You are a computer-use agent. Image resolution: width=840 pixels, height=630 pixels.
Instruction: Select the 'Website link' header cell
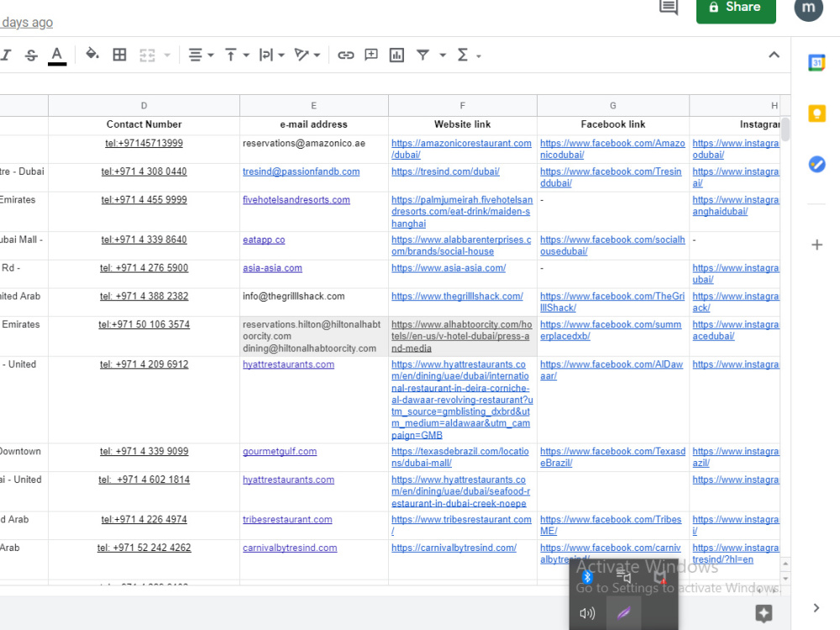point(462,124)
